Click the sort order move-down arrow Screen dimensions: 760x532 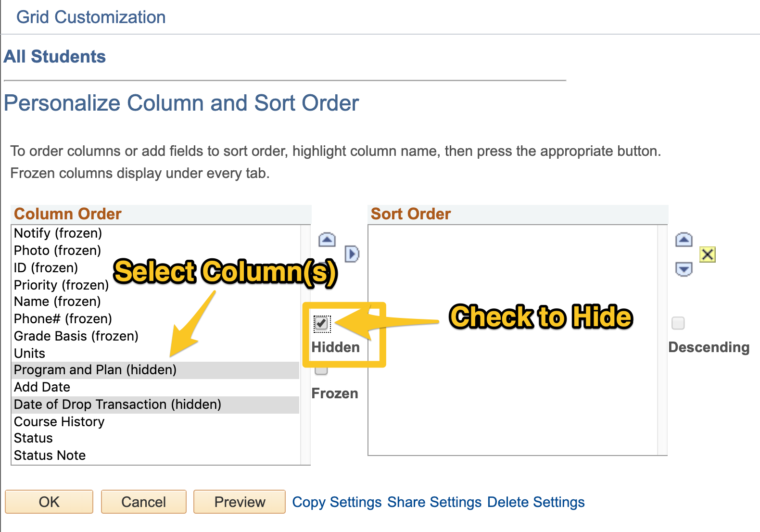(x=684, y=269)
